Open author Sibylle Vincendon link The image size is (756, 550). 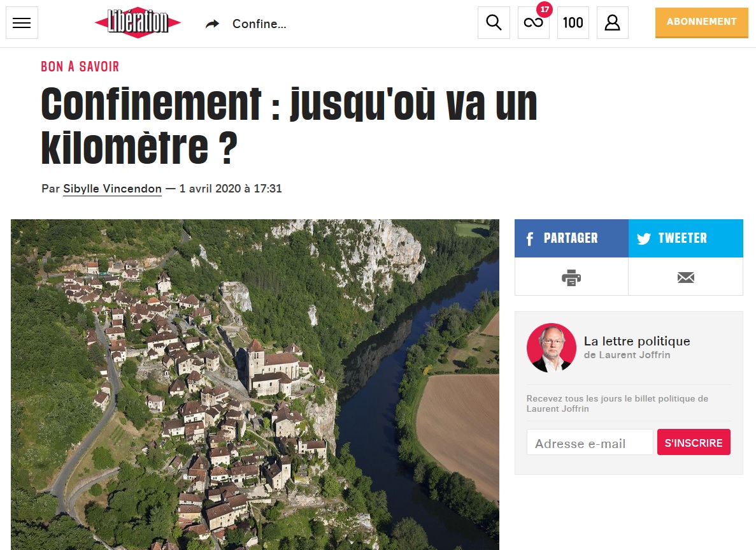[112, 189]
